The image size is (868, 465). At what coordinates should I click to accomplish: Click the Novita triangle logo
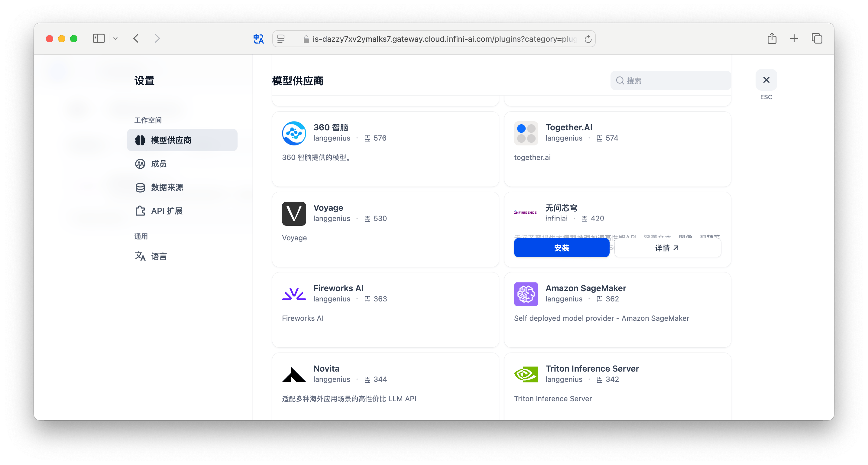(294, 374)
